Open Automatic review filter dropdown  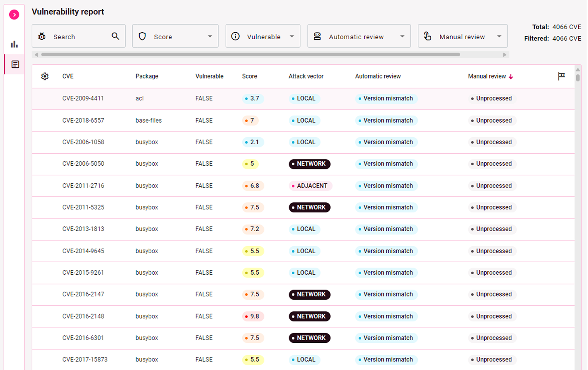359,36
